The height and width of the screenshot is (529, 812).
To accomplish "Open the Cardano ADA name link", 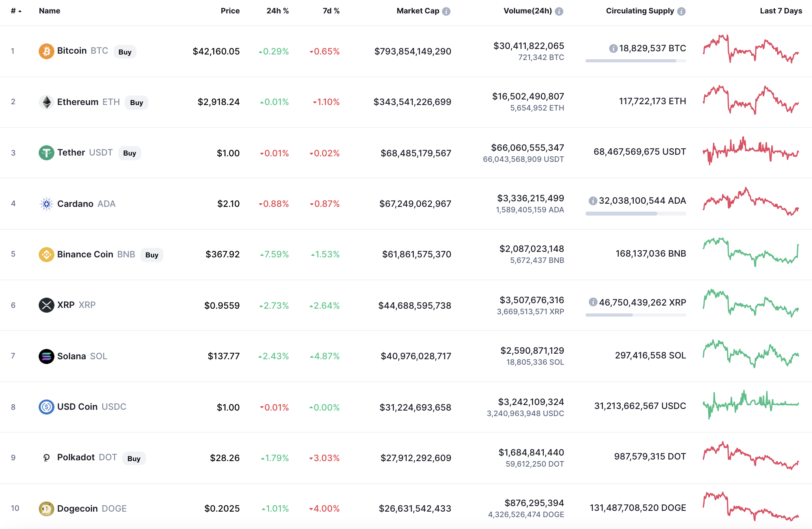I will pos(86,204).
